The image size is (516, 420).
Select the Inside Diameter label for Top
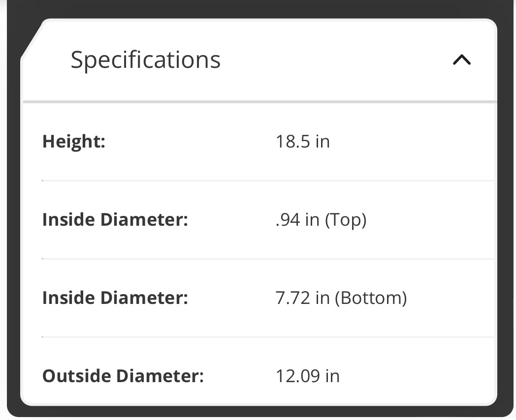[115, 220]
